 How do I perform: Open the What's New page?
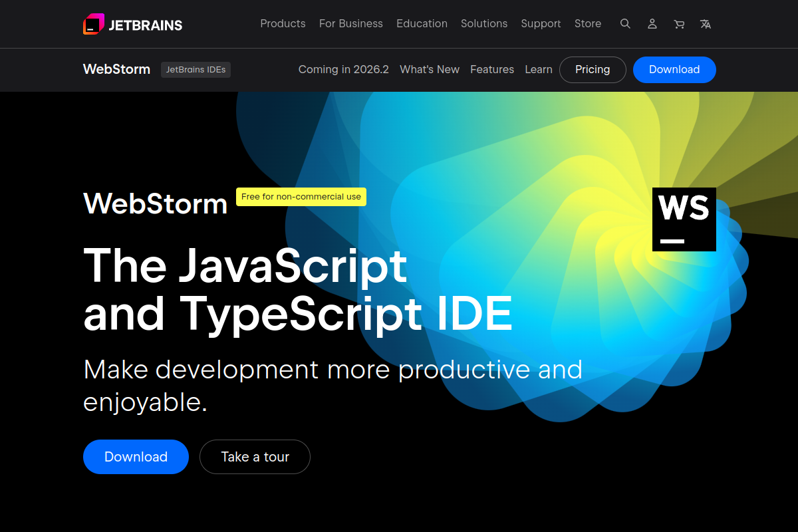point(430,69)
